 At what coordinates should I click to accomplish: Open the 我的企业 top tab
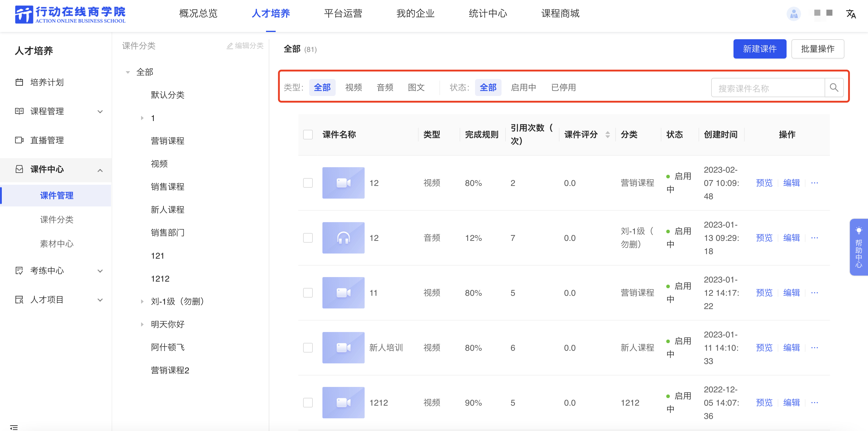point(416,14)
